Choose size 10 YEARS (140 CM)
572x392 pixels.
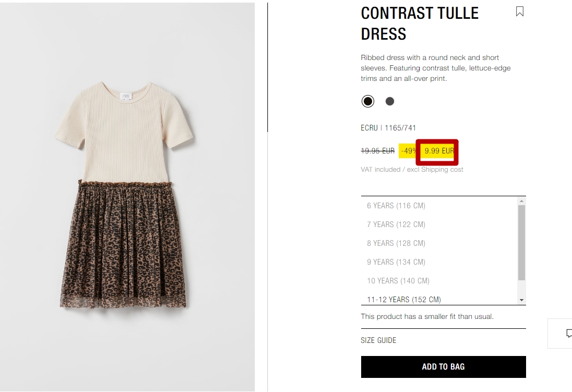439,281
